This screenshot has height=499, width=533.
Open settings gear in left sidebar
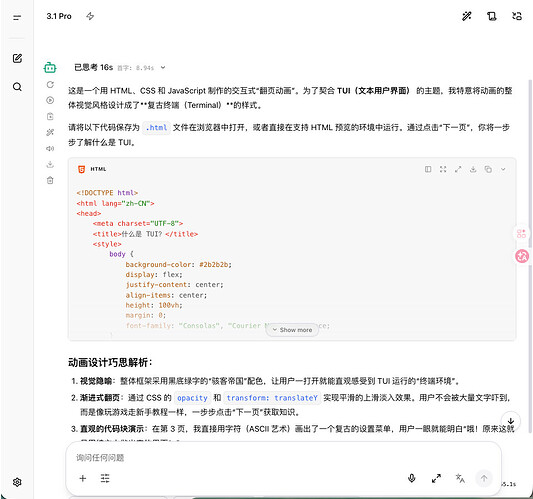coord(17,482)
